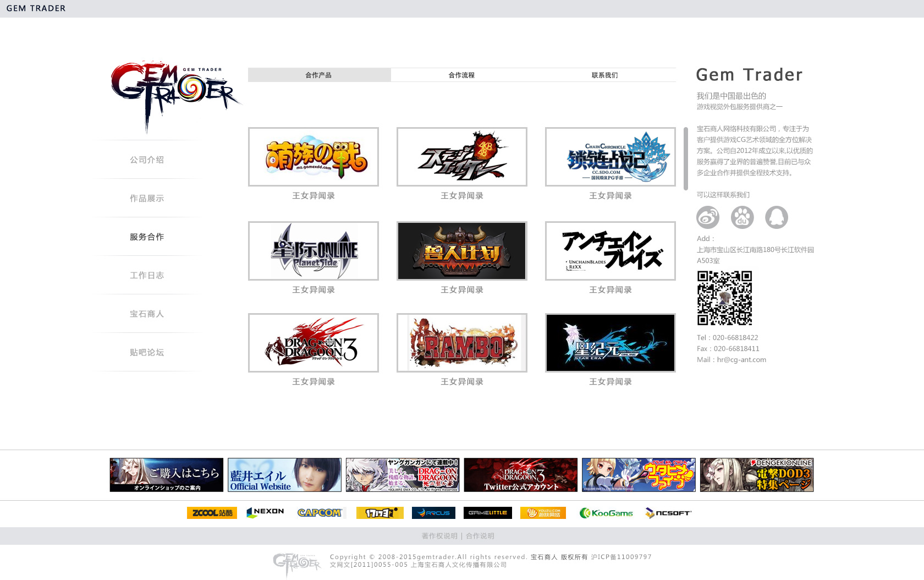Open the RAMBO game thumbnail

[x=462, y=343]
